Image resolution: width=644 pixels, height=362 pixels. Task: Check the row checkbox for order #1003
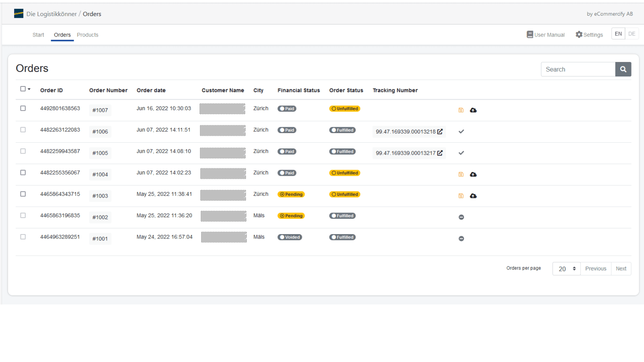[x=23, y=194]
